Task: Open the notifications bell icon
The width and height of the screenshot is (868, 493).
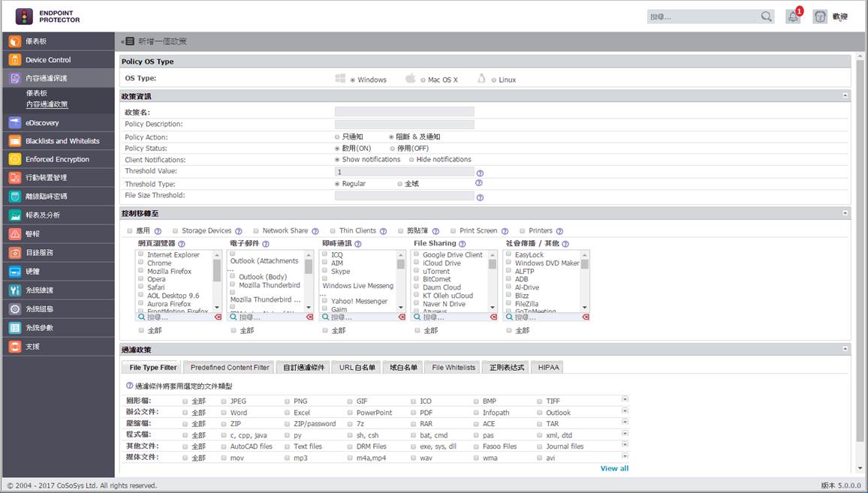Action: (x=793, y=17)
